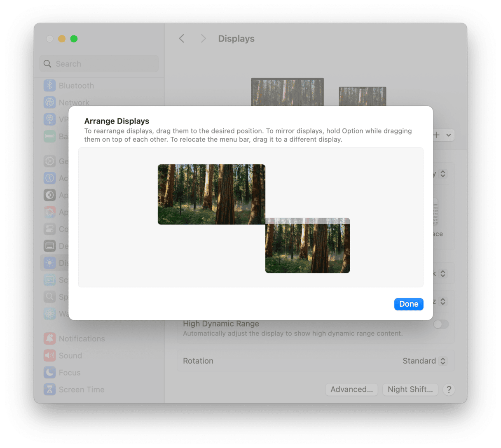Click the white menu bar strip on smaller display
This screenshot has width=501, height=448.
(307, 221)
